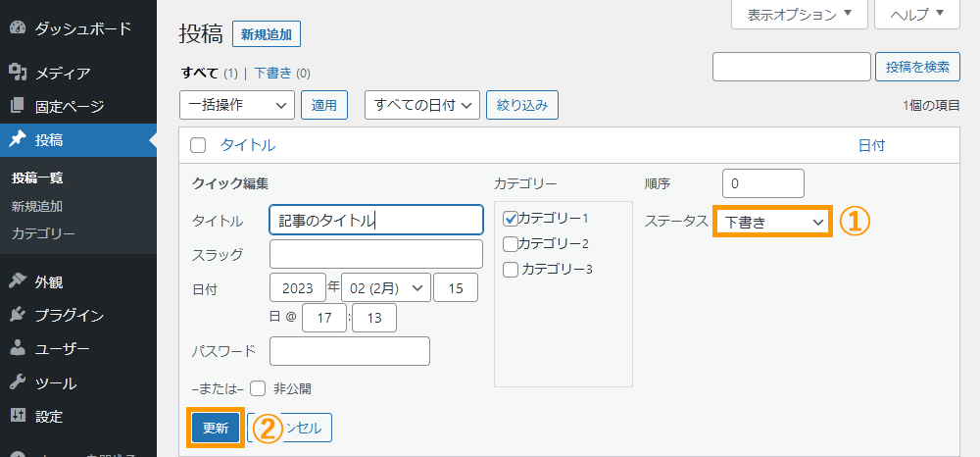Click the 固定ページ pages icon
The height and width of the screenshot is (457, 980).
click(18, 106)
